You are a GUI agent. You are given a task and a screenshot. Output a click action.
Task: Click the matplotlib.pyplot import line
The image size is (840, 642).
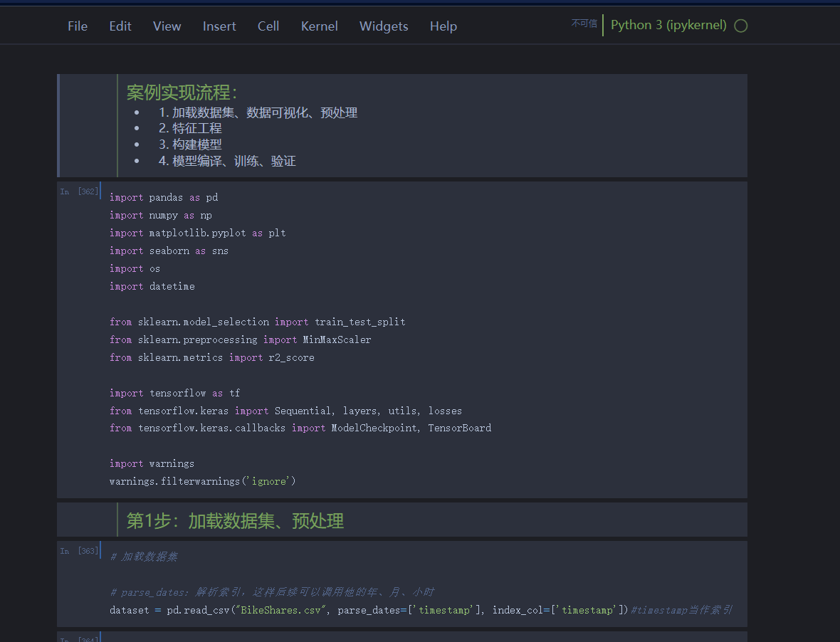tap(198, 233)
